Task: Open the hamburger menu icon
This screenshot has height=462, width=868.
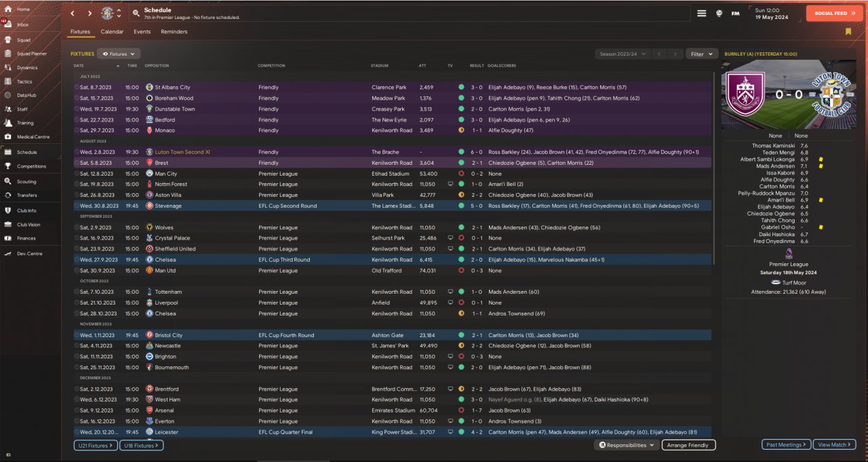Action: click(x=702, y=13)
